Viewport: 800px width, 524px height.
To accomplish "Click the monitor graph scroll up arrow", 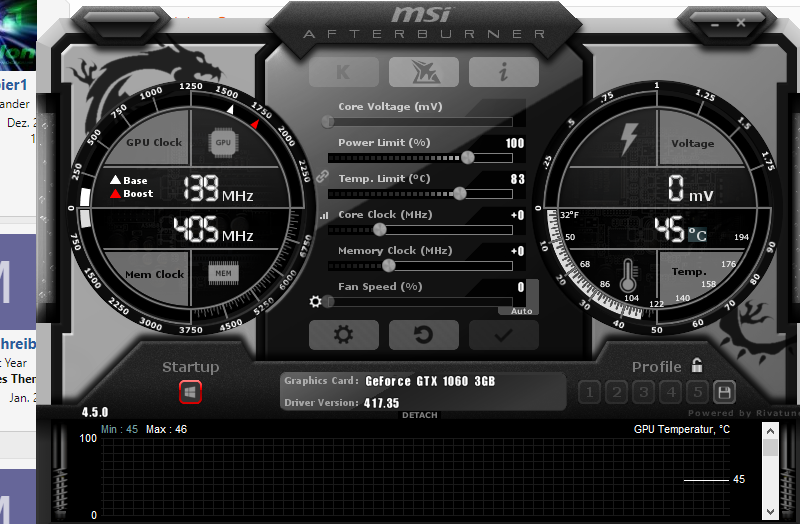I will (770, 431).
